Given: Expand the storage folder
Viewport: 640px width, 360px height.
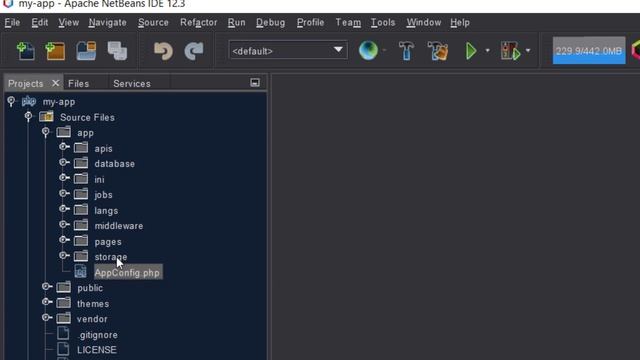Looking at the screenshot, I should click(64, 256).
